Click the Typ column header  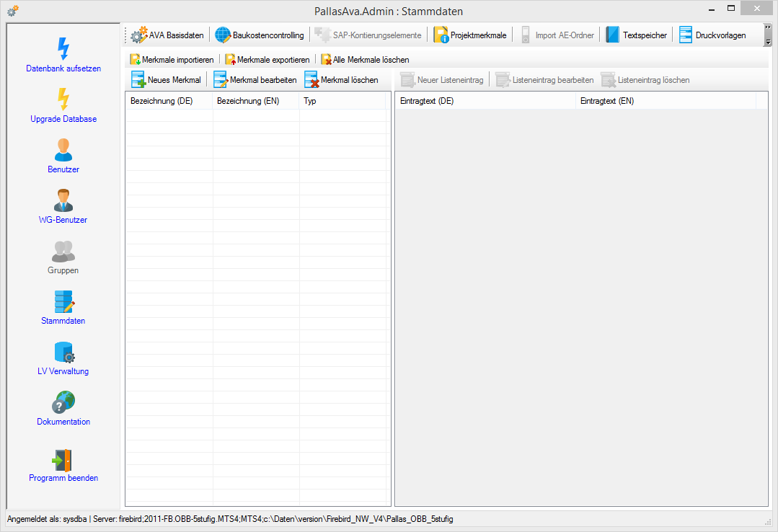(342, 101)
